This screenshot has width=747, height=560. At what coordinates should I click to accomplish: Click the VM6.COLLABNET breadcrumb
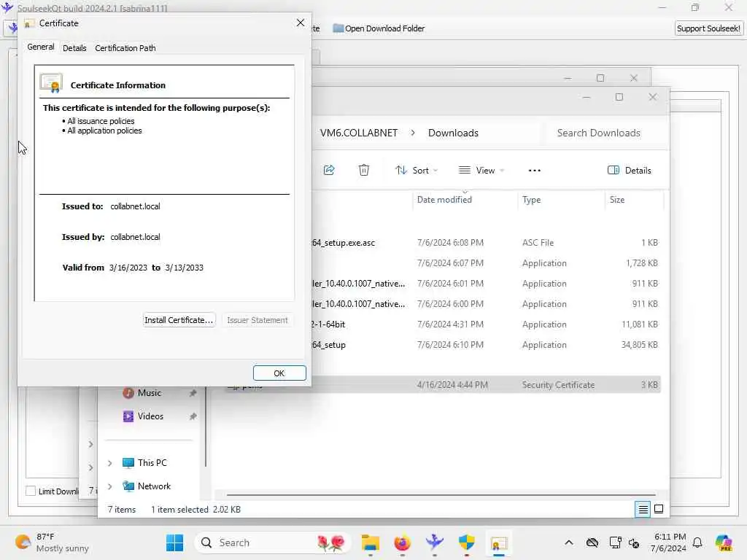359,133
